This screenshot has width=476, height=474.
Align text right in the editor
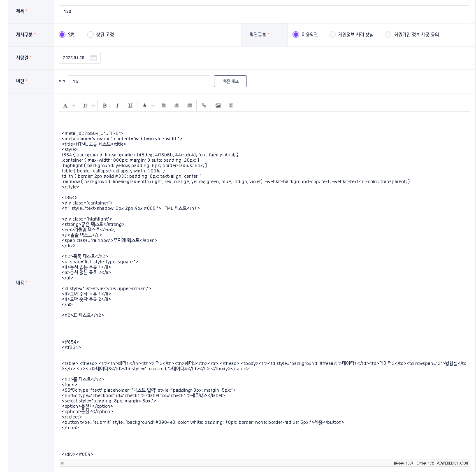[189, 106]
